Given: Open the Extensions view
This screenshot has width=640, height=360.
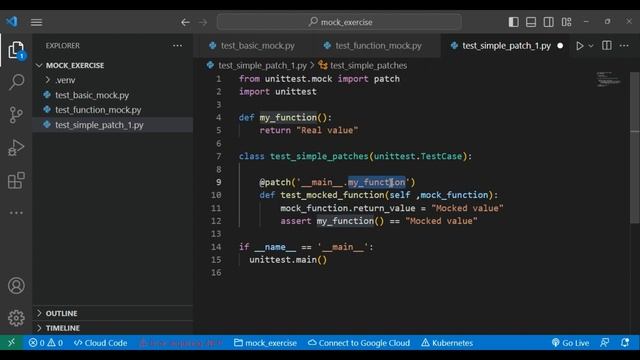Looking at the screenshot, I should coord(16,180).
